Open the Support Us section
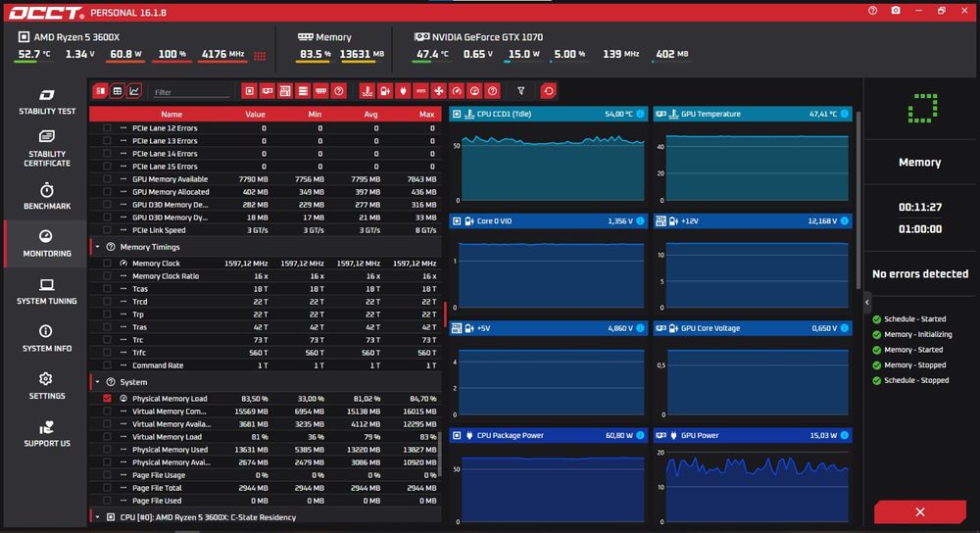 click(x=47, y=434)
